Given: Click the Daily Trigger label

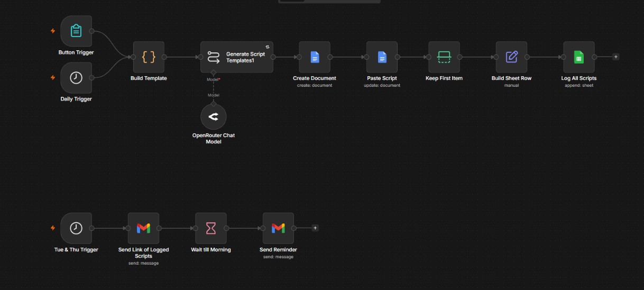Looking at the screenshot, I should pos(76,99).
